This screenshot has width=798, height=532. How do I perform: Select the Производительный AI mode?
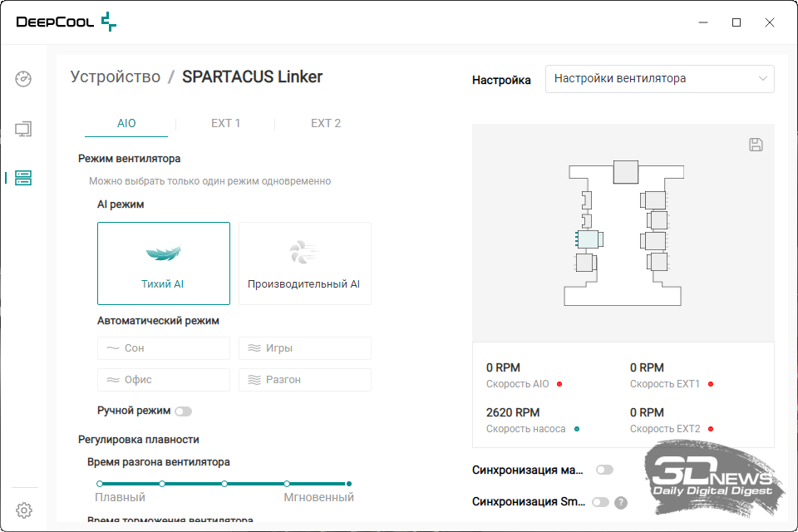point(304,264)
